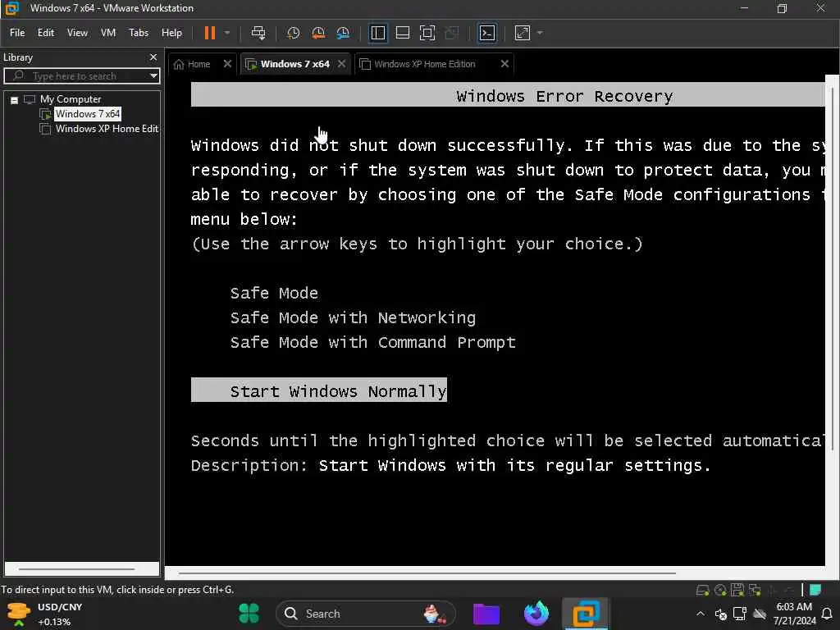Open the stretch display dropdown arrow

pos(540,33)
